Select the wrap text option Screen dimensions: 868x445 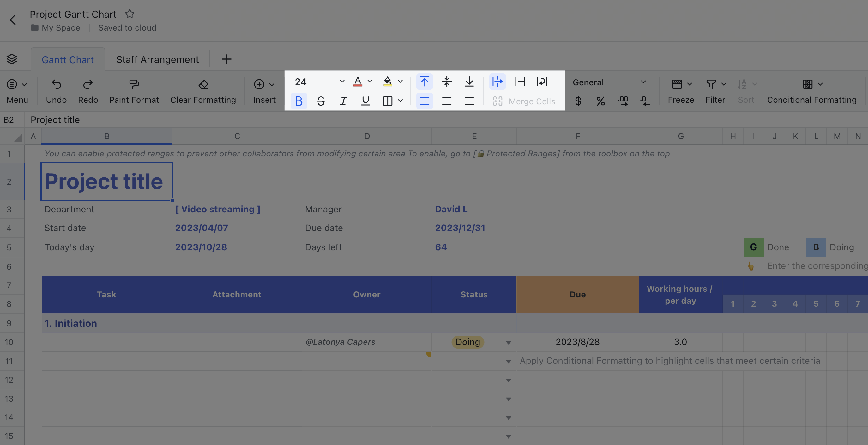pyautogui.click(x=542, y=82)
